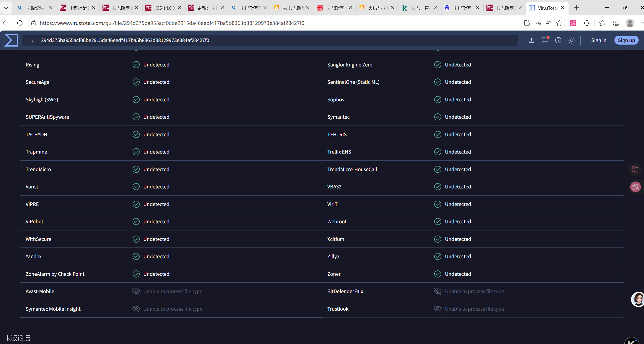This screenshot has height=344, width=644.
Task: Click the Symantec engine name
Action: pyautogui.click(x=338, y=117)
